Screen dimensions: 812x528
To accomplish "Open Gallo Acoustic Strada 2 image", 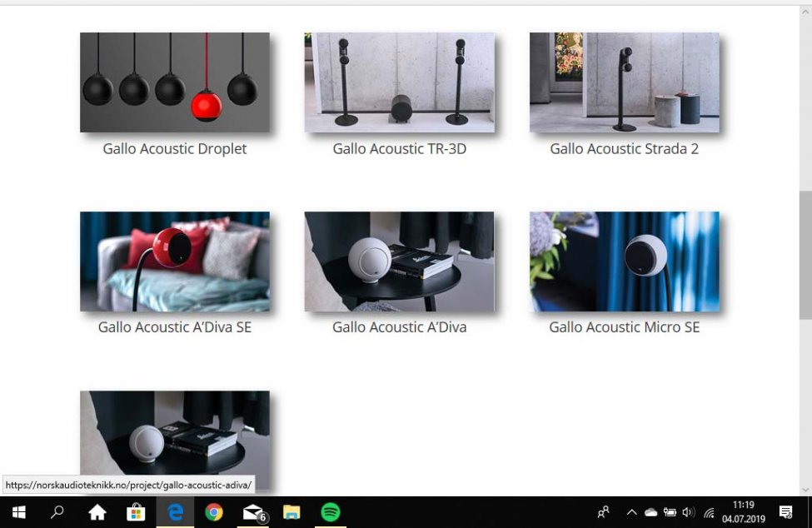I will [x=624, y=82].
